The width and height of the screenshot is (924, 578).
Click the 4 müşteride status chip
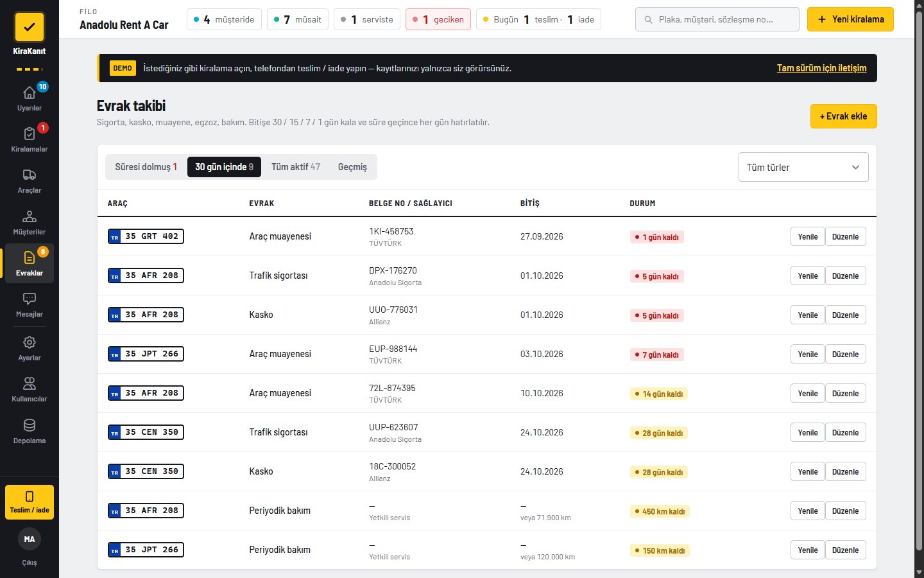(224, 19)
